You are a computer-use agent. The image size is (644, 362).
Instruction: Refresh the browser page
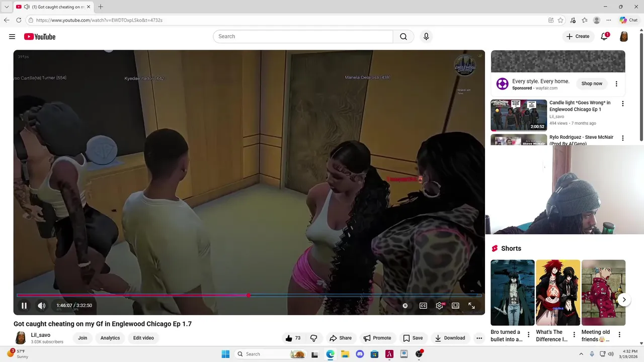(19, 20)
